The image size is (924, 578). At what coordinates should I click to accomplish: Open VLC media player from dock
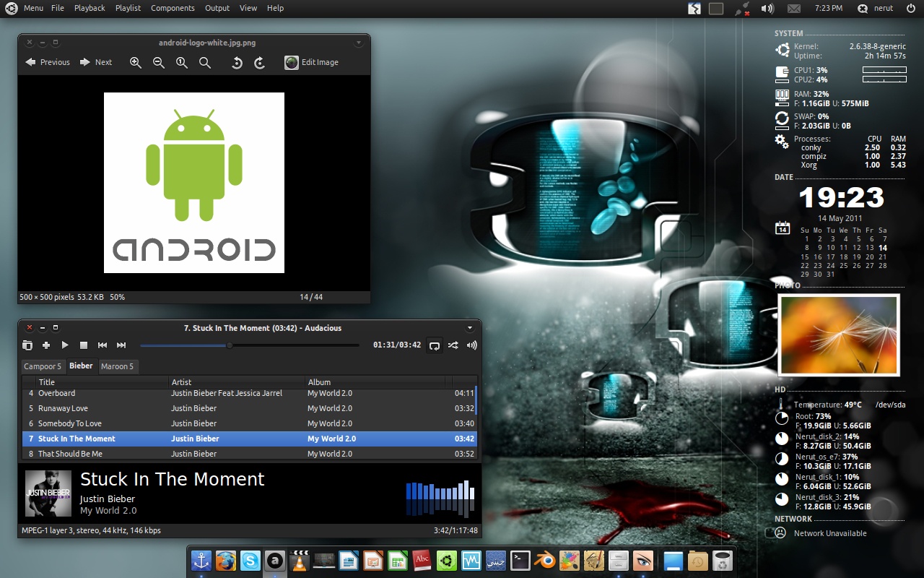299,560
